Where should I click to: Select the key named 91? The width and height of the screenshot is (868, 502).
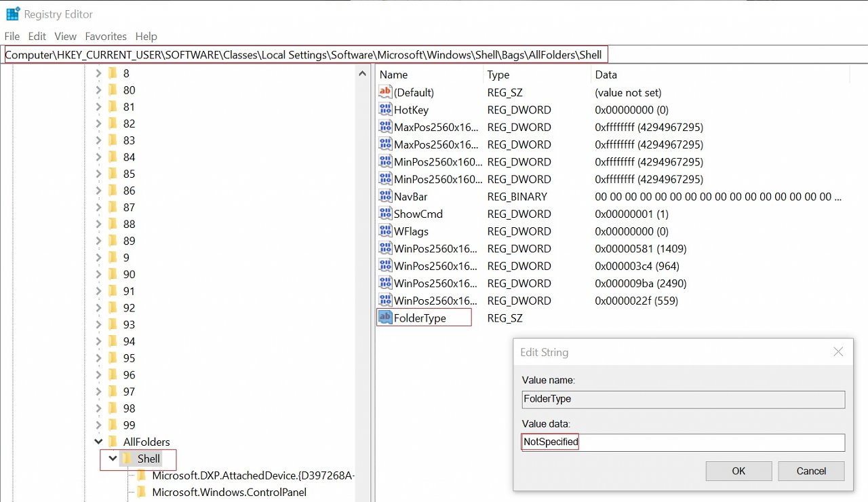point(129,291)
